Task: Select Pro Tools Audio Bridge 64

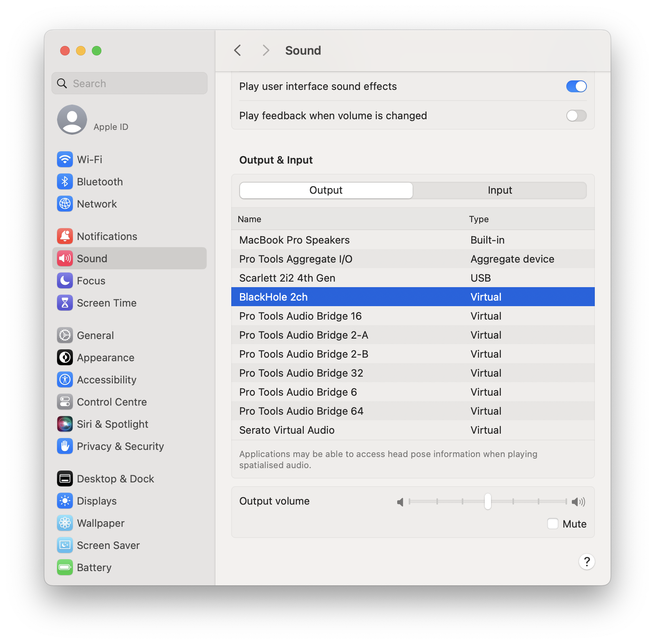Action: click(x=413, y=411)
